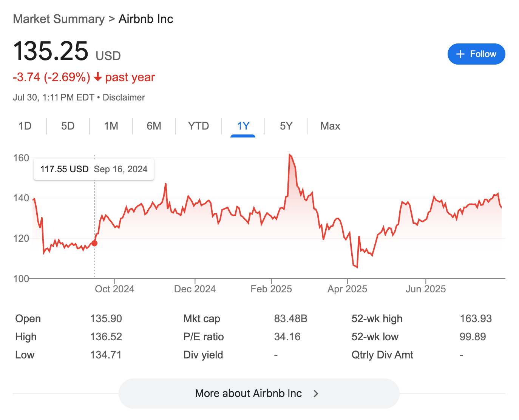The image size is (519, 420).
Task: Click the Mkt cap value 83.48B
Action: click(291, 319)
